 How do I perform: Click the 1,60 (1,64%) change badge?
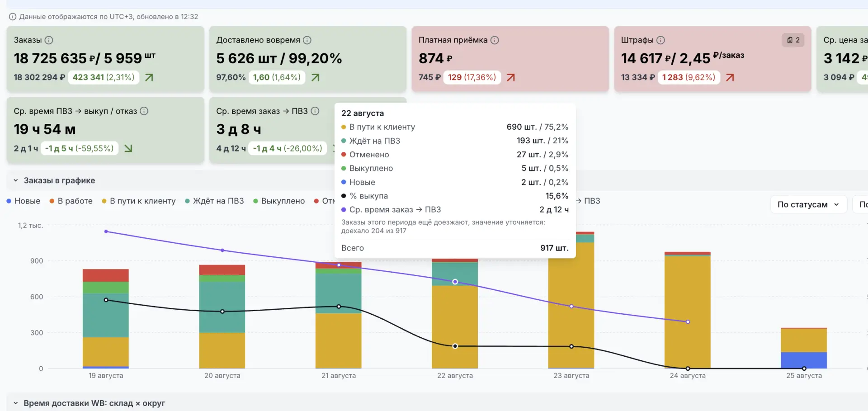[277, 78]
